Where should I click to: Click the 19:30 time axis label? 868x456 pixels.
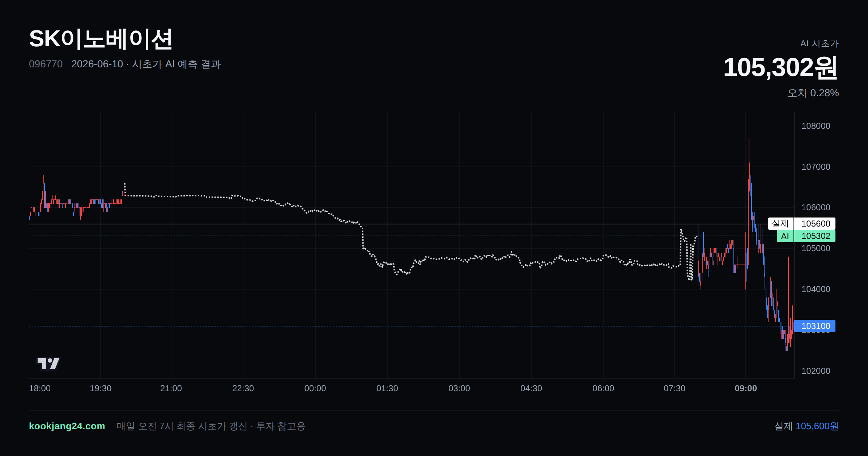[101, 388]
